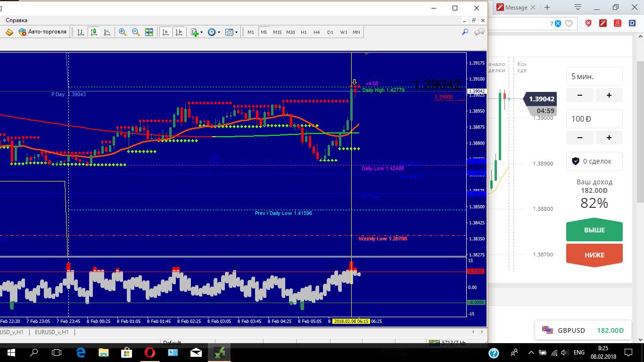Select the D1 daily timeframe

pos(330,32)
